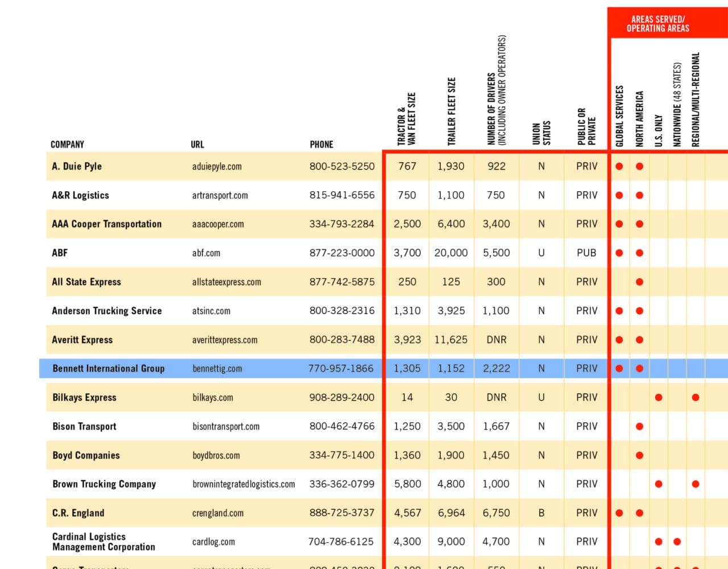This screenshot has height=569, width=728.
Task: Click bilkays.com URL
Action: [x=213, y=398]
